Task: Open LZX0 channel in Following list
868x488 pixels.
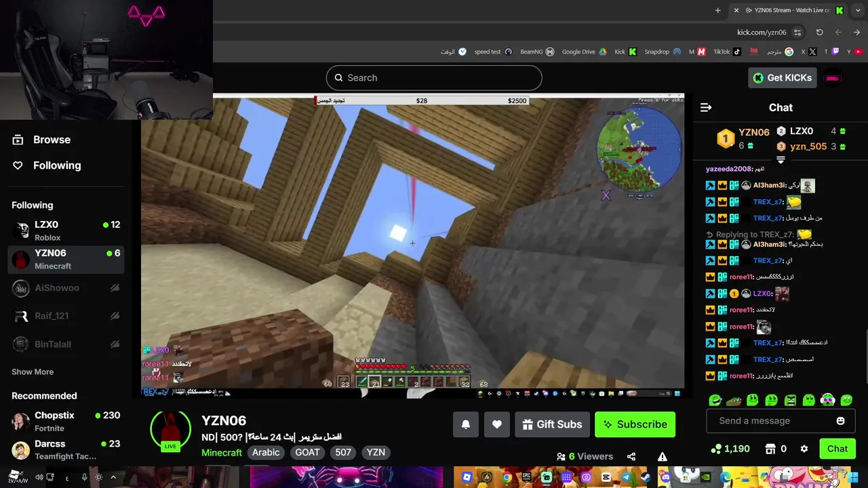Action: [66, 230]
